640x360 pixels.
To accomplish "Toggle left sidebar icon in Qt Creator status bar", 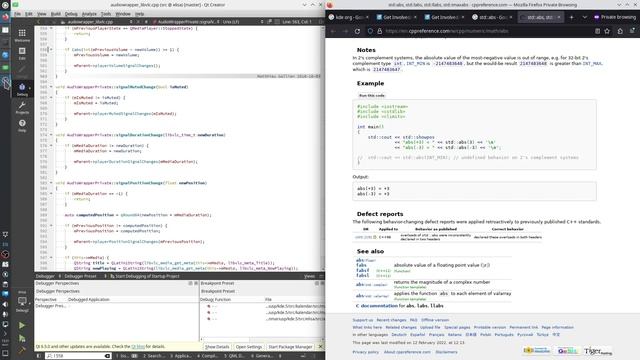I will pyautogui.click(x=39, y=356).
